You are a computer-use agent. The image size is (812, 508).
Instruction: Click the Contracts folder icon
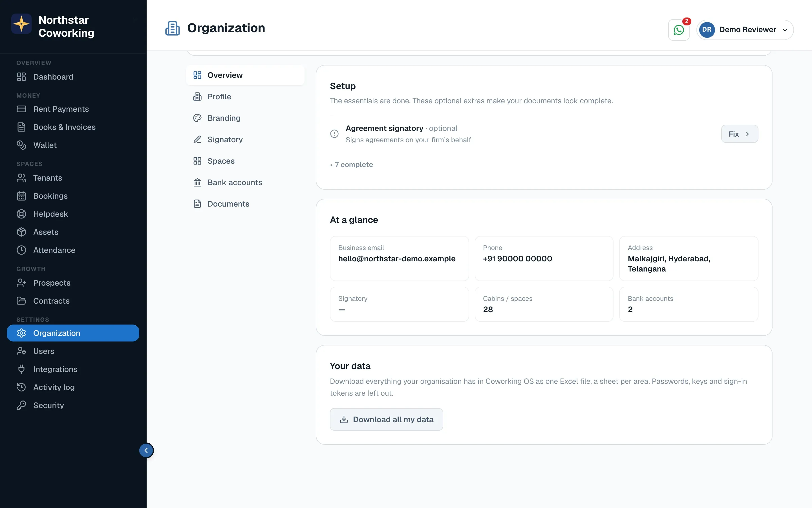point(21,301)
